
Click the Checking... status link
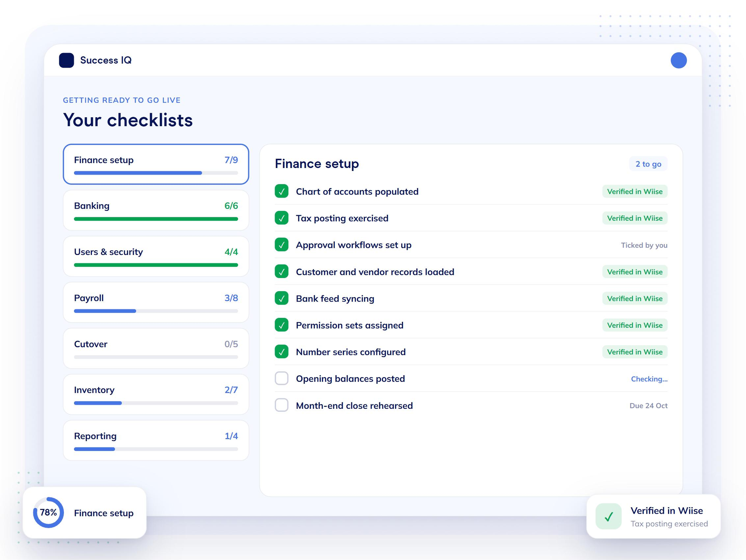[649, 379]
